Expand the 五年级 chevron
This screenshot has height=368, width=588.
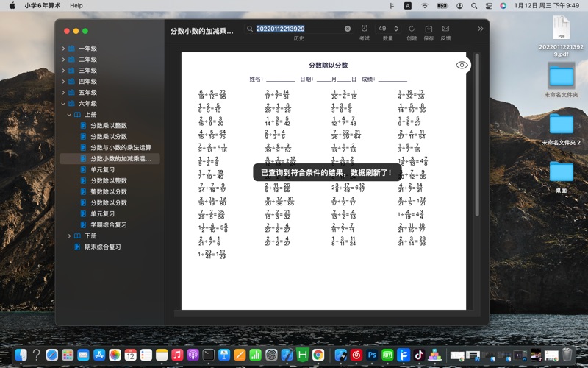pos(63,93)
